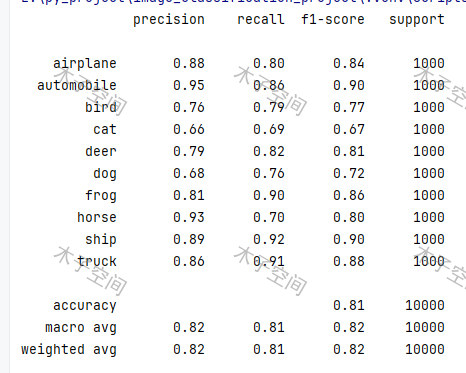Click the f1-score column header
Image resolution: width=466 pixels, height=373 pixels.
click(x=333, y=19)
